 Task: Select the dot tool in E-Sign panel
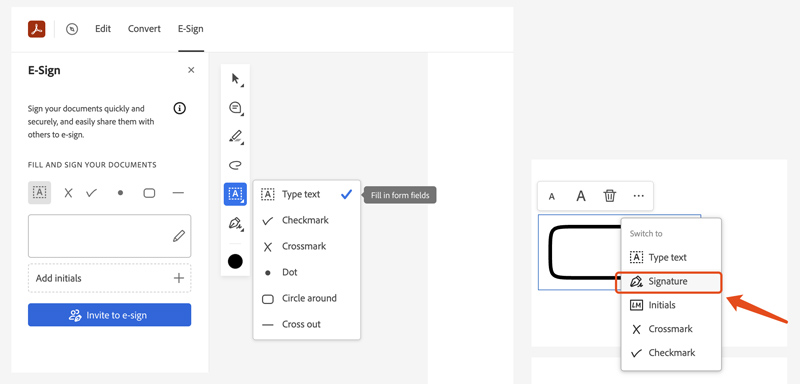120,193
